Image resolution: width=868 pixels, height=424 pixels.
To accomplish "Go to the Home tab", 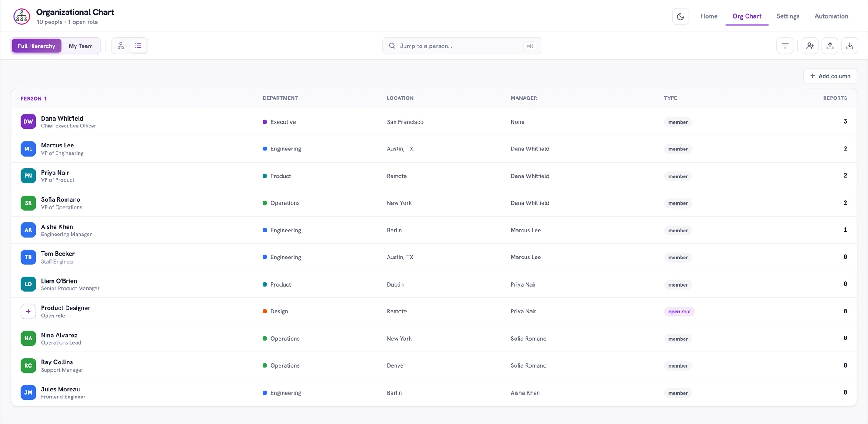I will 709,16.
